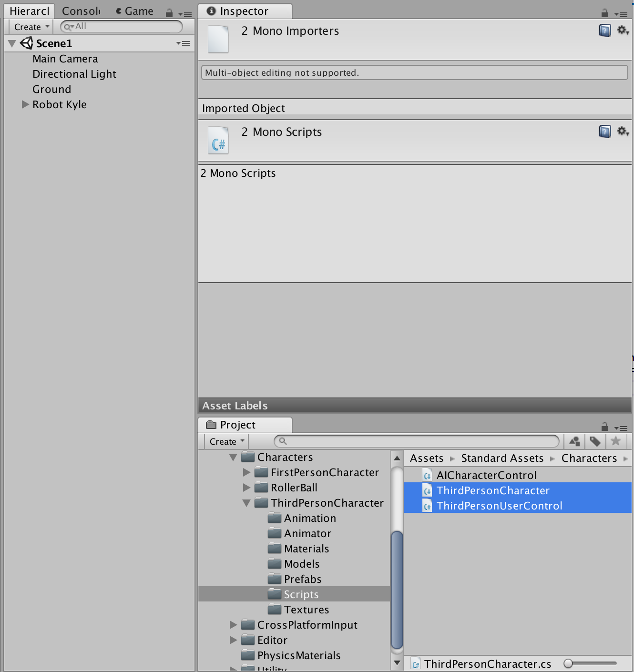Click the Unity cube icon next to Scene1

(27, 43)
